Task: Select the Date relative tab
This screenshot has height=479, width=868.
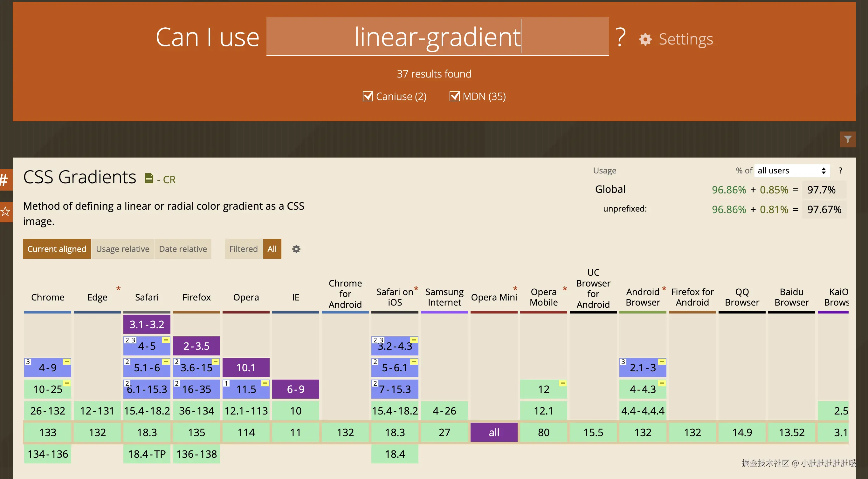Action: click(x=183, y=249)
